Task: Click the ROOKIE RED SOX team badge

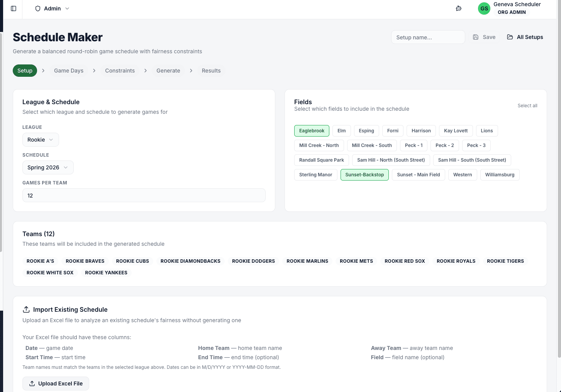Action: pos(405,261)
